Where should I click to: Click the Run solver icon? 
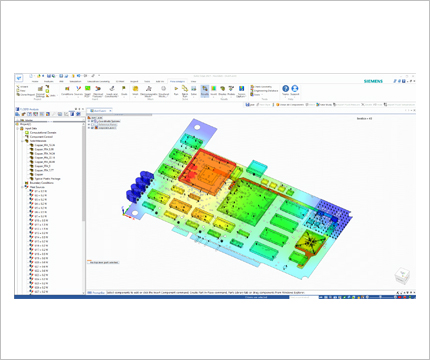coord(176,90)
